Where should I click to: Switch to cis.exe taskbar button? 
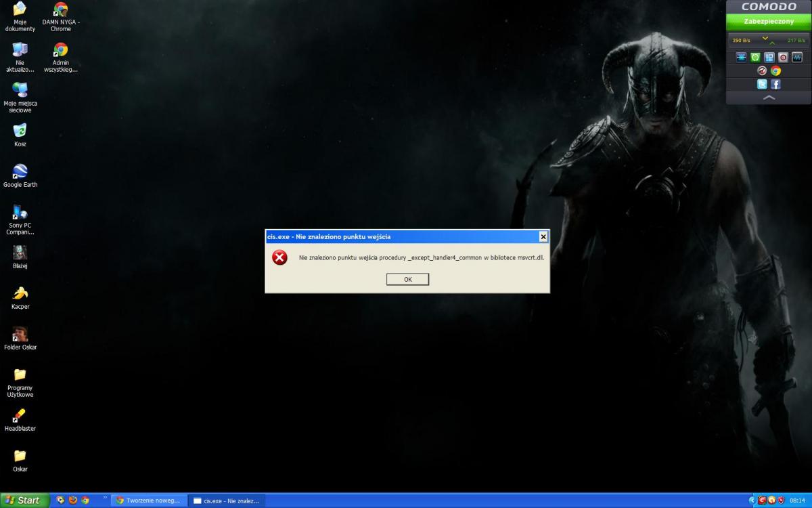[x=226, y=501]
